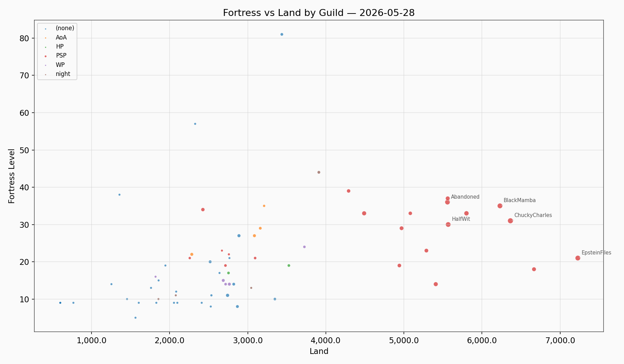The width and height of the screenshot is (624, 364).
Task: Click the green point at fortress level 19
Action: click(x=289, y=266)
